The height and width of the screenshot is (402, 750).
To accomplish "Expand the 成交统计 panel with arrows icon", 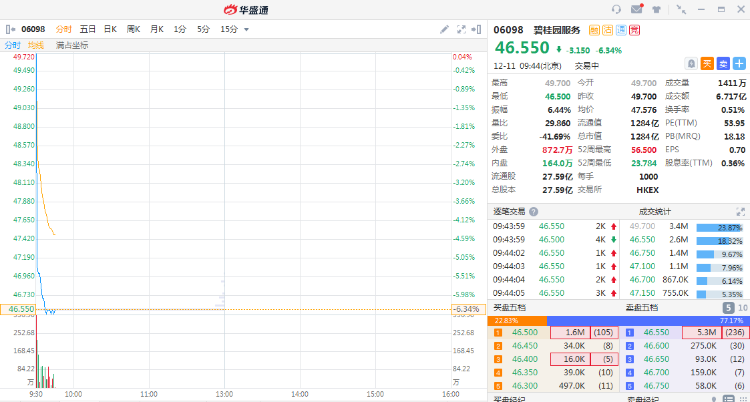I will 740,212.
